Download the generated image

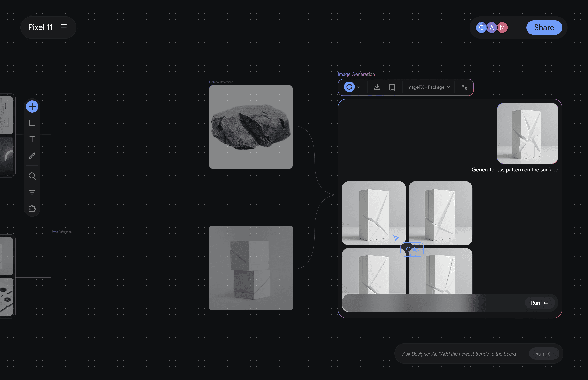(377, 87)
